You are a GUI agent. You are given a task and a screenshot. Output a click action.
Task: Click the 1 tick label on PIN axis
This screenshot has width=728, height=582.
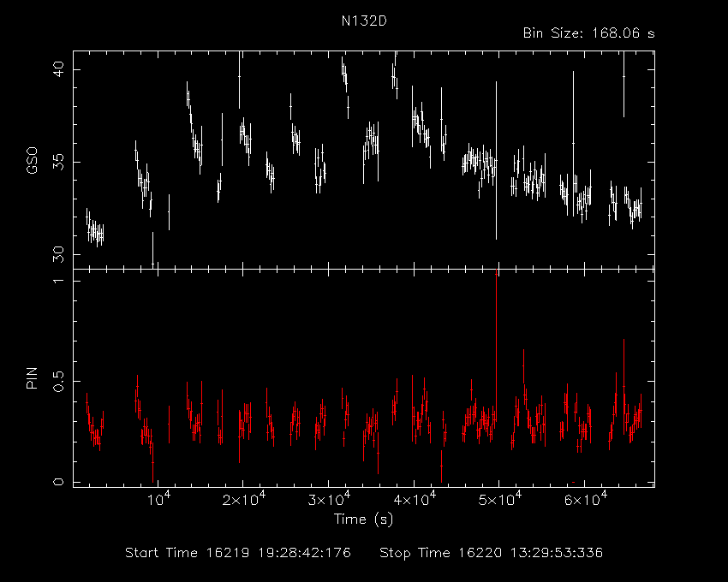point(59,281)
